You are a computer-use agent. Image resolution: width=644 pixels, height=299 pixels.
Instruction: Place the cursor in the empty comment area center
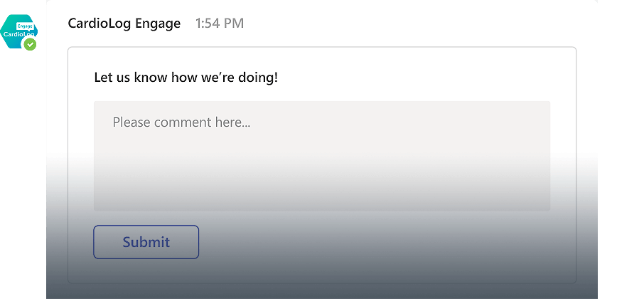click(322, 157)
